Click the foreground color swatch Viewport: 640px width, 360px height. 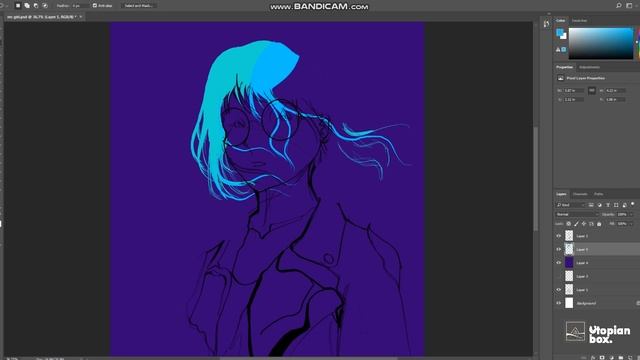click(560, 32)
